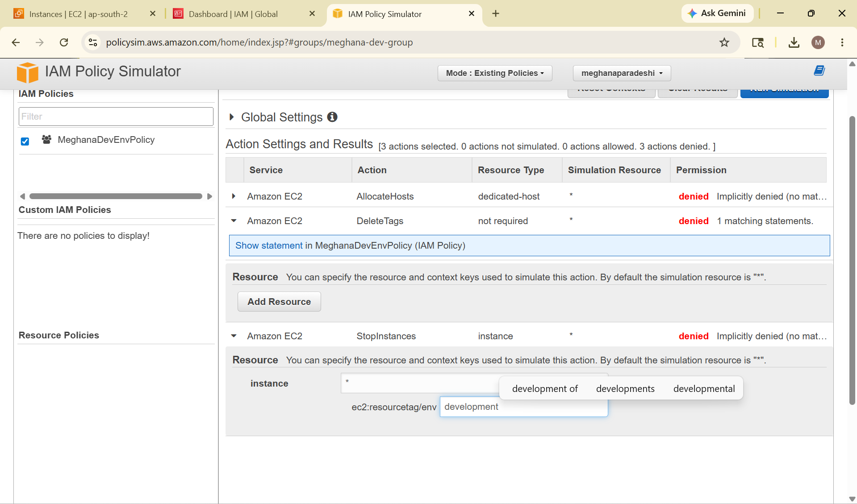Viewport: 857px width, 504px height.
Task: Open the Chrome three-dot menu
Action: pyautogui.click(x=842, y=42)
